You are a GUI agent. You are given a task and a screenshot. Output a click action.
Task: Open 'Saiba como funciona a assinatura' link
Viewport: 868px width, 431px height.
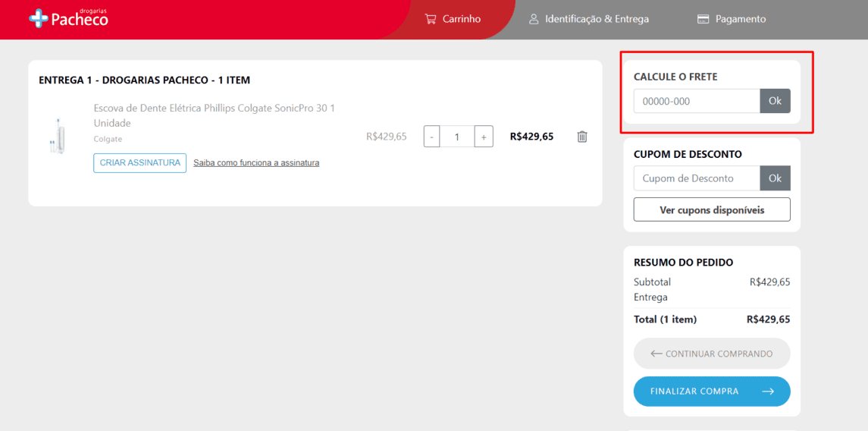pos(256,163)
